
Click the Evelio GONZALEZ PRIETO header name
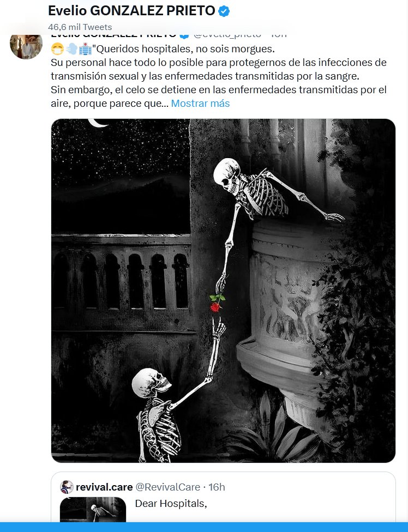coord(131,11)
